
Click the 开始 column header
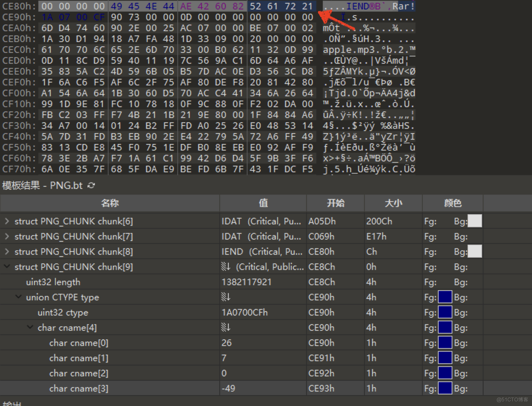335,203
